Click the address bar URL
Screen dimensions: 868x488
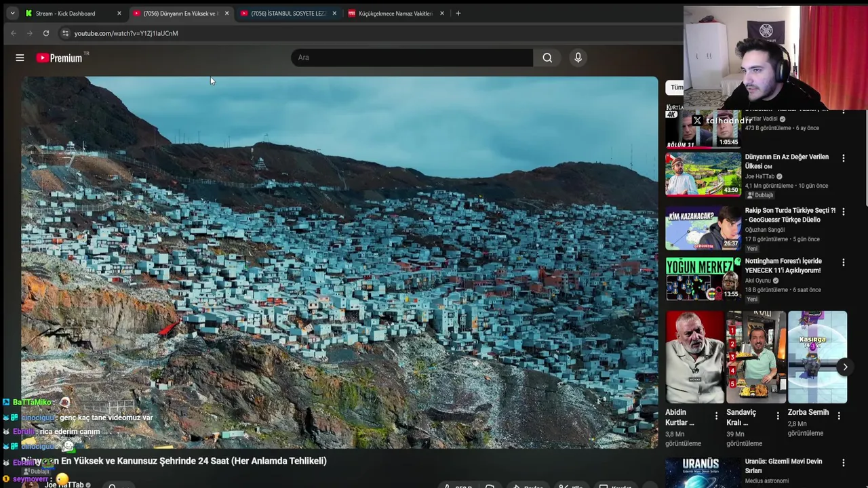[126, 33]
